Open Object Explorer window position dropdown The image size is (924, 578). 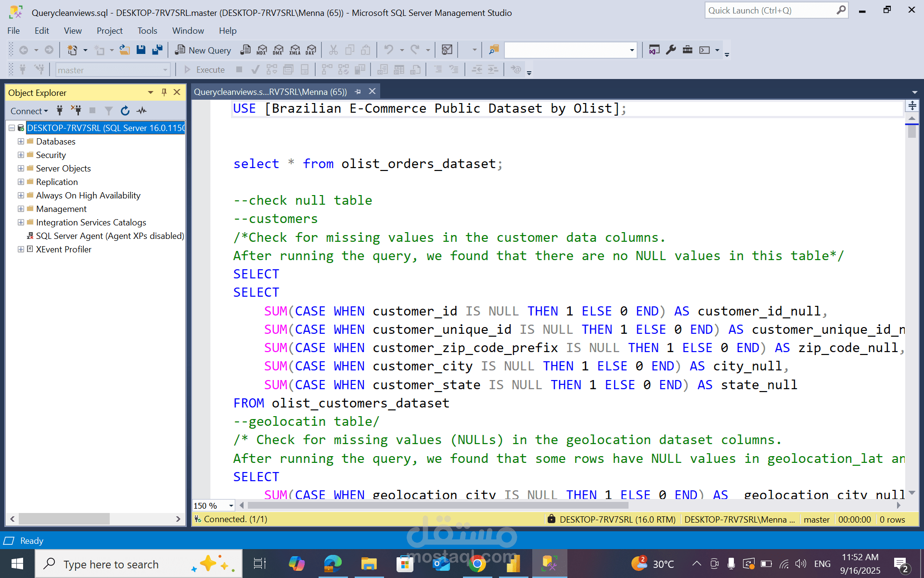pos(151,92)
